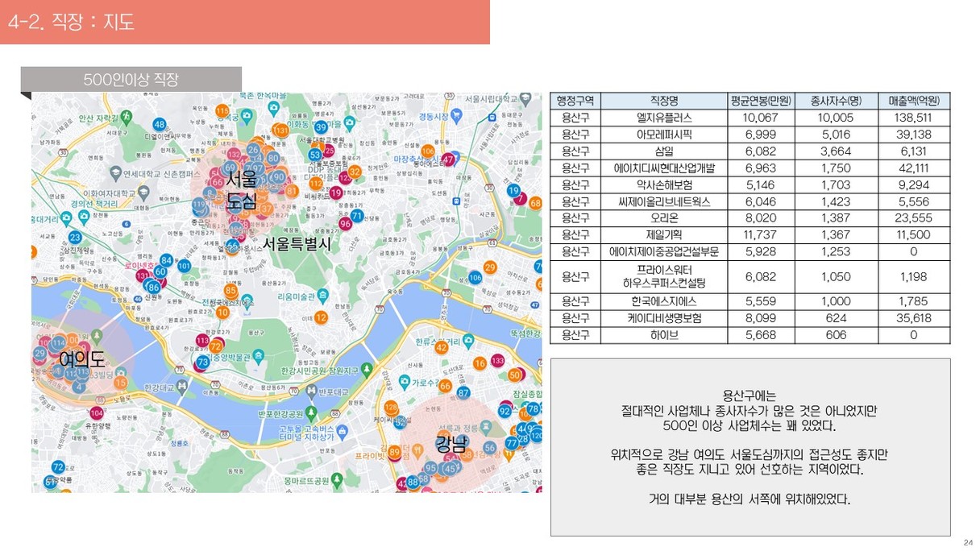980x551 pixels.
Task: Click the 아모레퍼시픽 company cell
Action: [664, 135]
